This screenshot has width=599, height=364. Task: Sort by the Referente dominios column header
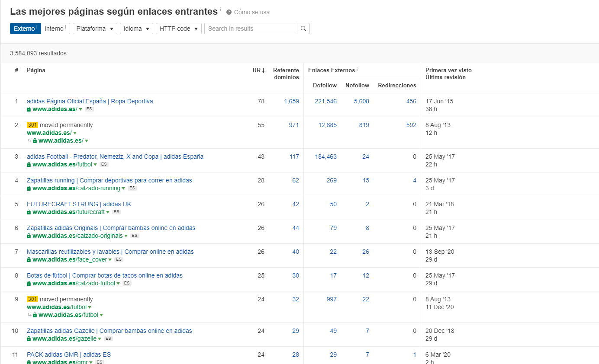click(x=286, y=73)
